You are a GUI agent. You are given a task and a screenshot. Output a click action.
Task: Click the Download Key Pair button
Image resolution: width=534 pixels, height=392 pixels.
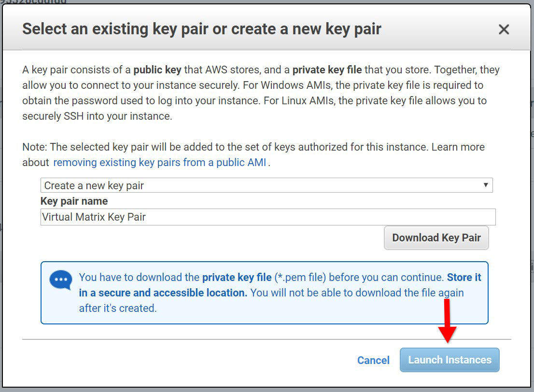click(x=436, y=238)
